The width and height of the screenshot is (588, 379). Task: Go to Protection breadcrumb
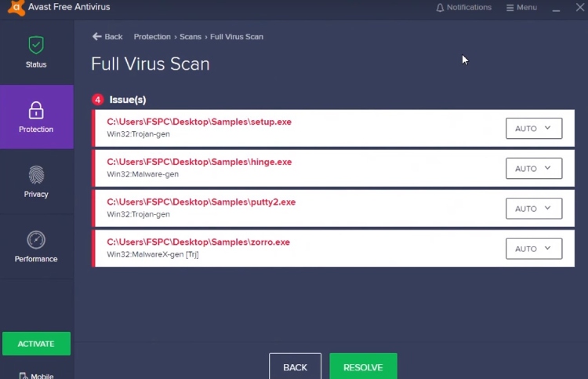152,37
